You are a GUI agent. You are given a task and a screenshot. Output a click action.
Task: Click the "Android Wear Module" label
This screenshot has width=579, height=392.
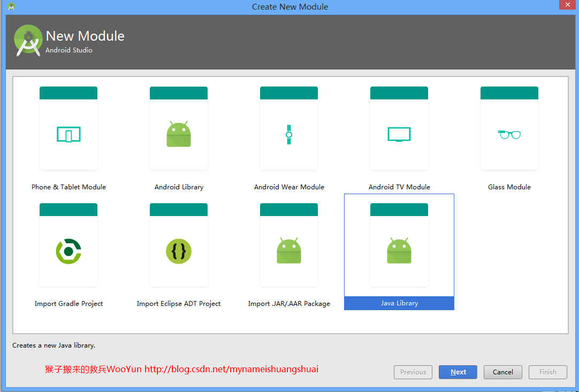point(289,187)
